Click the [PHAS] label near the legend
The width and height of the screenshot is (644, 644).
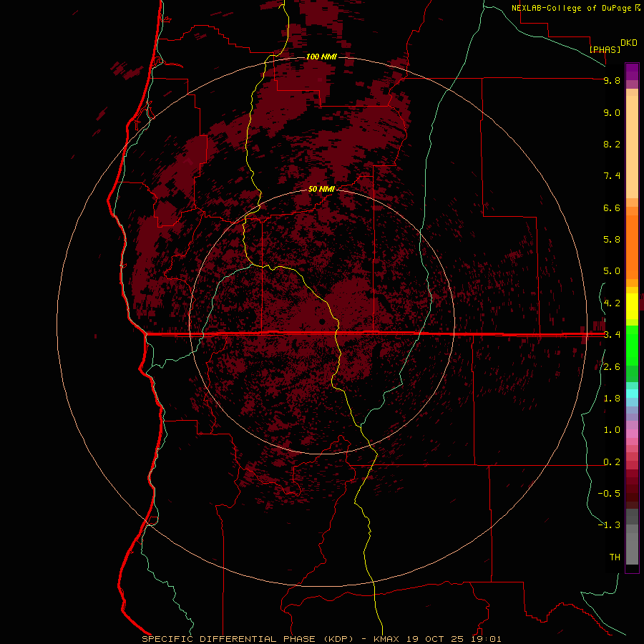[x=605, y=49]
